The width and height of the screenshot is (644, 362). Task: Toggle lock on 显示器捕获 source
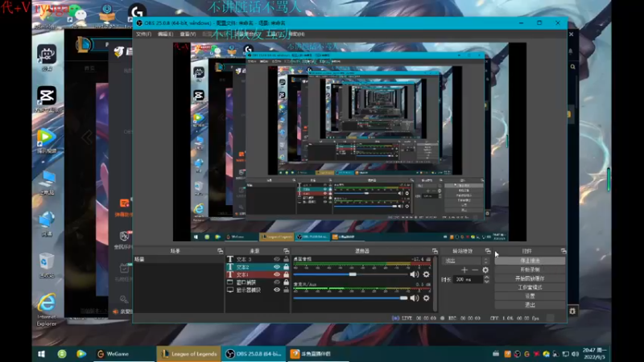click(286, 290)
